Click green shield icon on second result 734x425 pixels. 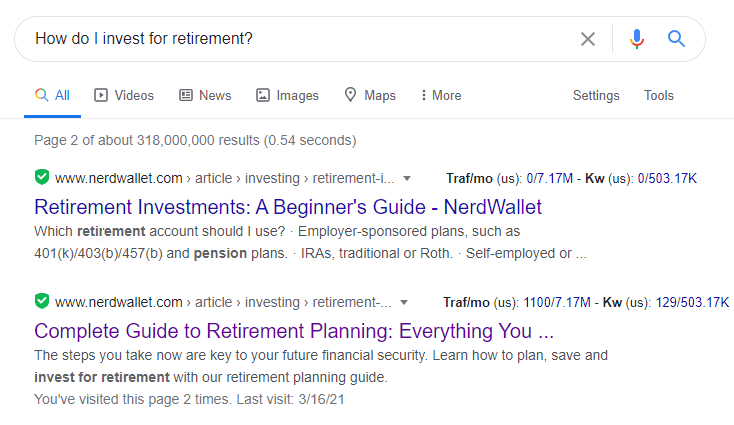click(41, 301)
